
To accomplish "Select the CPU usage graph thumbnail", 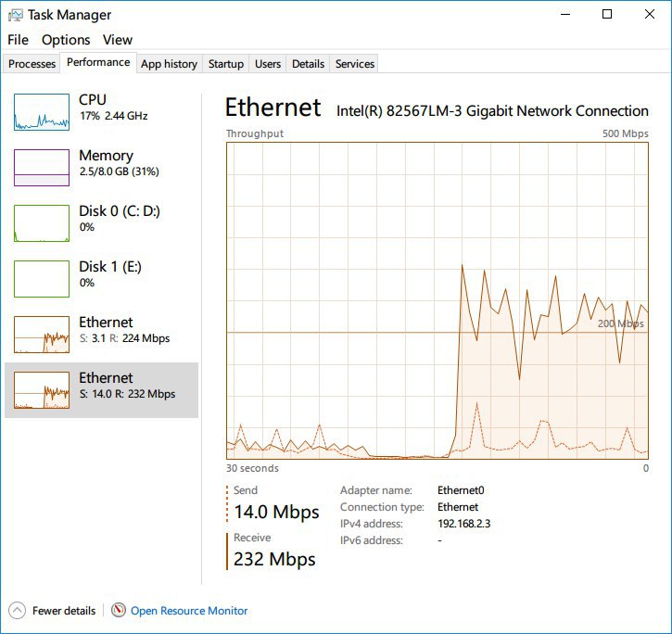I will tap(42, 112).
